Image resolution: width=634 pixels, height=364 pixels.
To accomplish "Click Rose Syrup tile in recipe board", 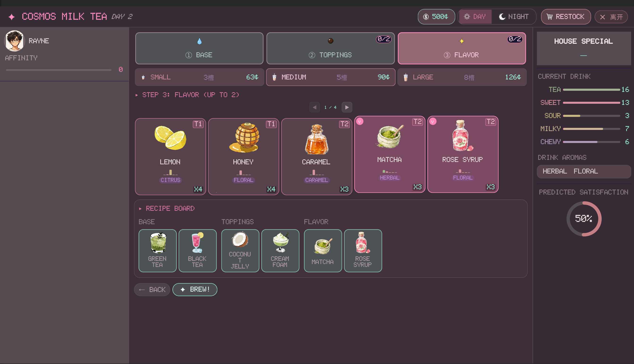I will pos(363,251).
